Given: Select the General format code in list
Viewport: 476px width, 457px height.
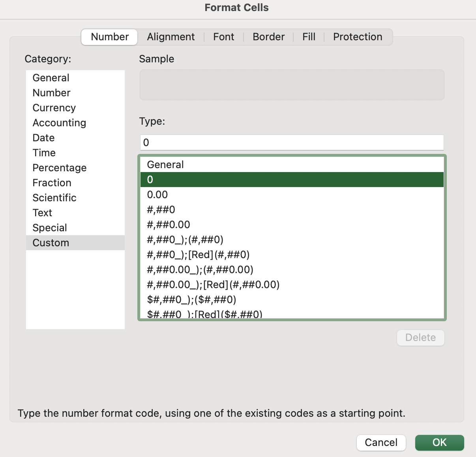Looking at the screenshot, I should click(x=165, y=165).
